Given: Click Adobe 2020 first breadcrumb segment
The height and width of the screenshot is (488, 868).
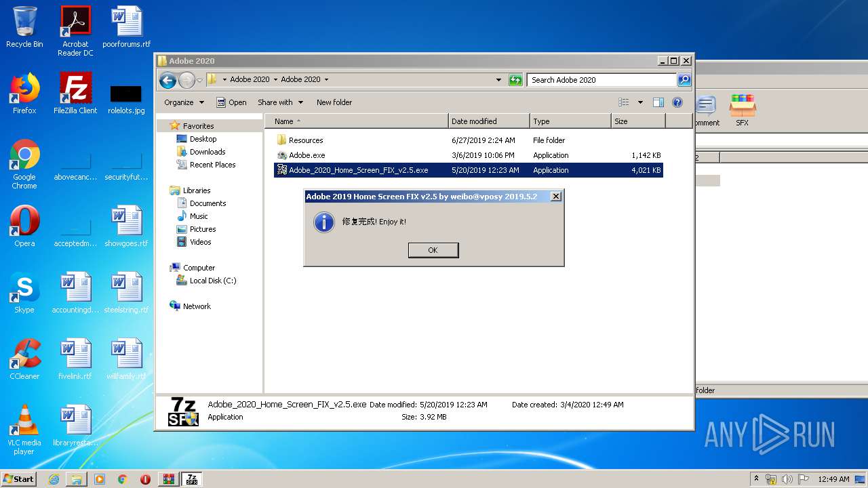Looking at the screenshot, I should [x=250, y=80].
